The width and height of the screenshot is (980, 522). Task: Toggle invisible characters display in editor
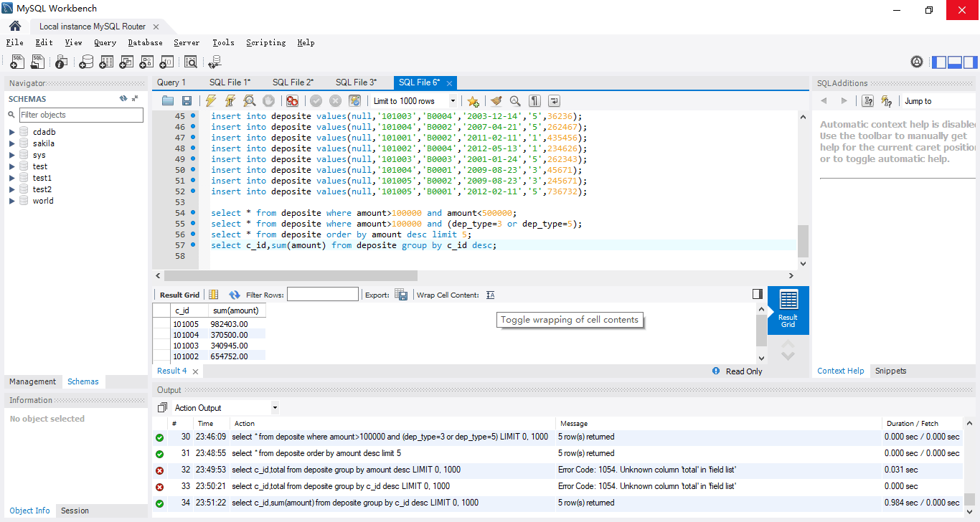click(534, 101)
